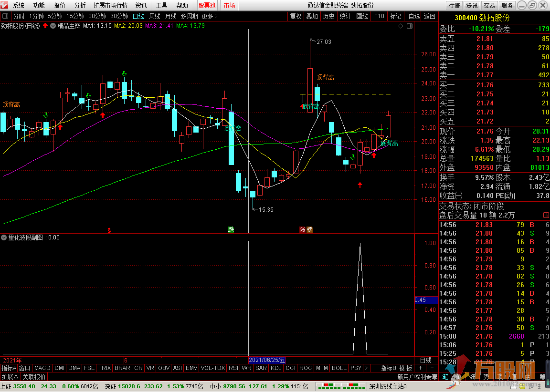Select the RSI indicator
Viewport: 550px width, 392px height.
(233, 368)
